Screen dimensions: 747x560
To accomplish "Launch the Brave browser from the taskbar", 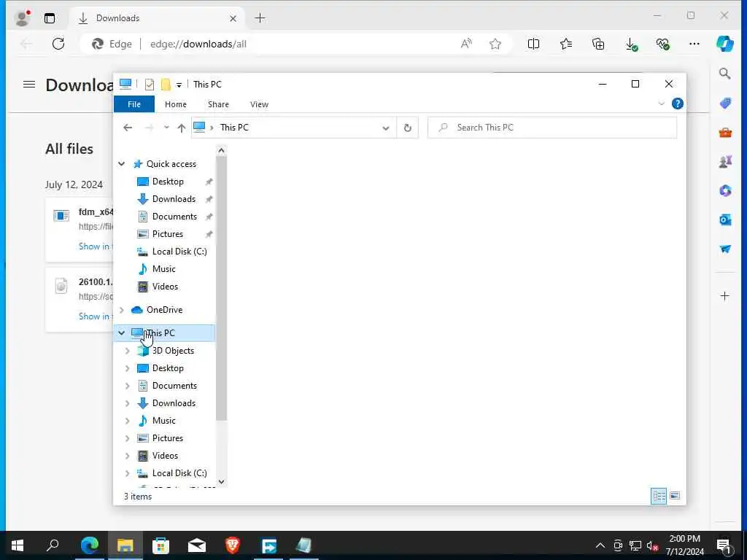I will tap(233, 545).
